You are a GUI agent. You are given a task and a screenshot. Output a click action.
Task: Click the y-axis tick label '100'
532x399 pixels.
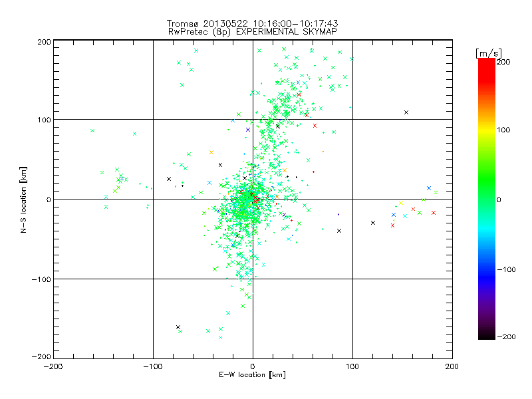point(44,120)
